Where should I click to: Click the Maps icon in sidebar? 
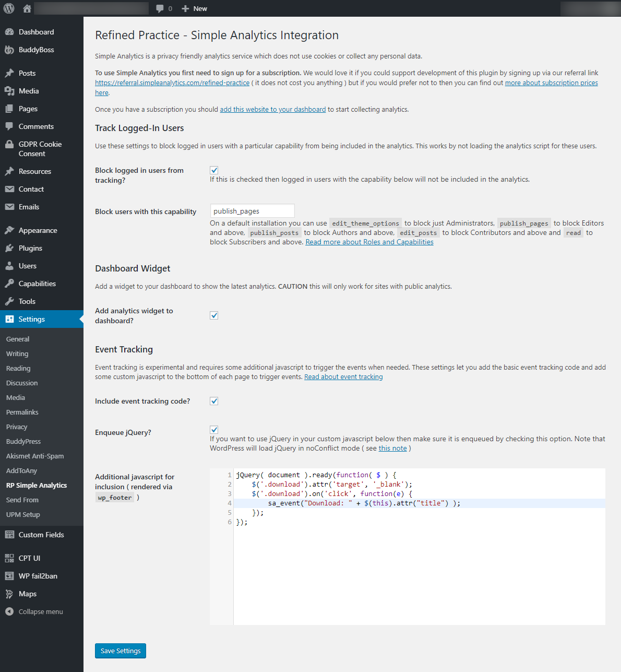coord(9,594)
